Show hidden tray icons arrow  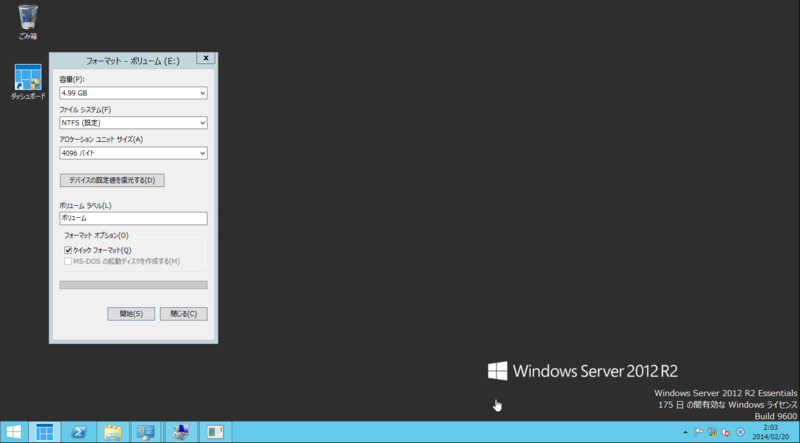tap(685, 432)
